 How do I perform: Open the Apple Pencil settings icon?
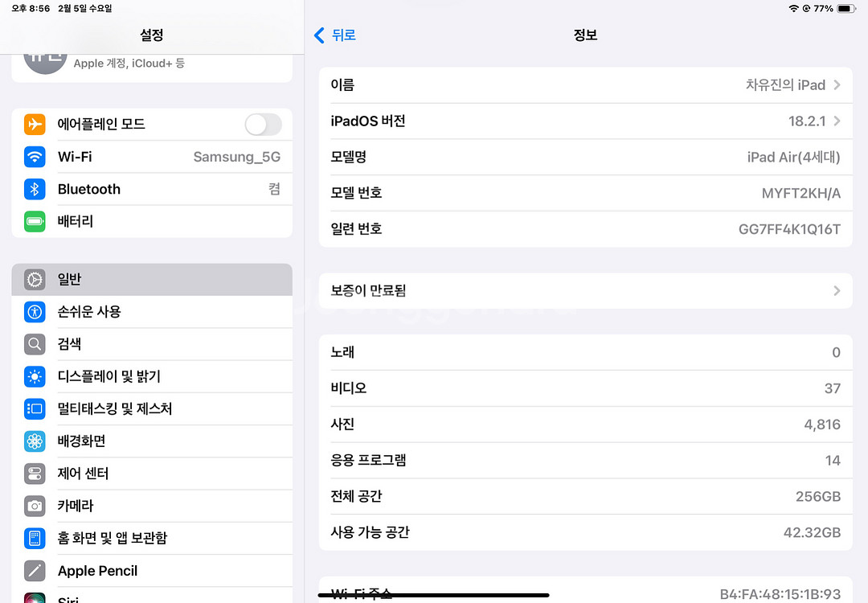click(x=35, y=571)
